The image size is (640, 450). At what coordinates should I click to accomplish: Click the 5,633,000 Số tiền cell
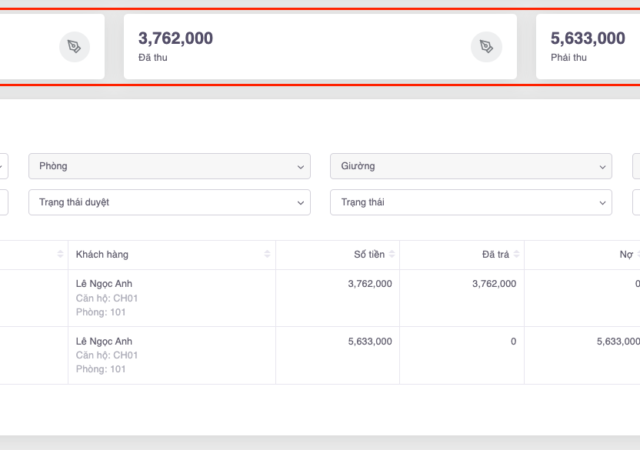[x=369, y=341]
